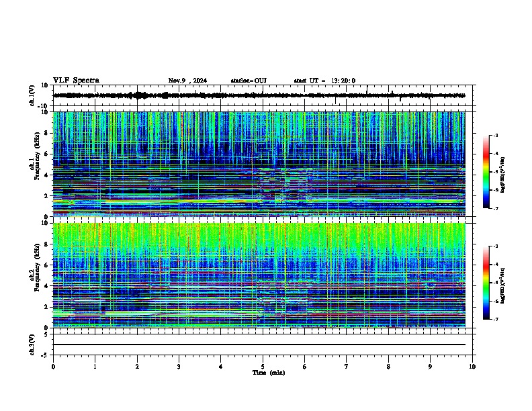This screenshot has width=532, height=411.
Task: Click the '4' kHz tick on ch.2 spectrogram
Action: click(x=46, y=286)
